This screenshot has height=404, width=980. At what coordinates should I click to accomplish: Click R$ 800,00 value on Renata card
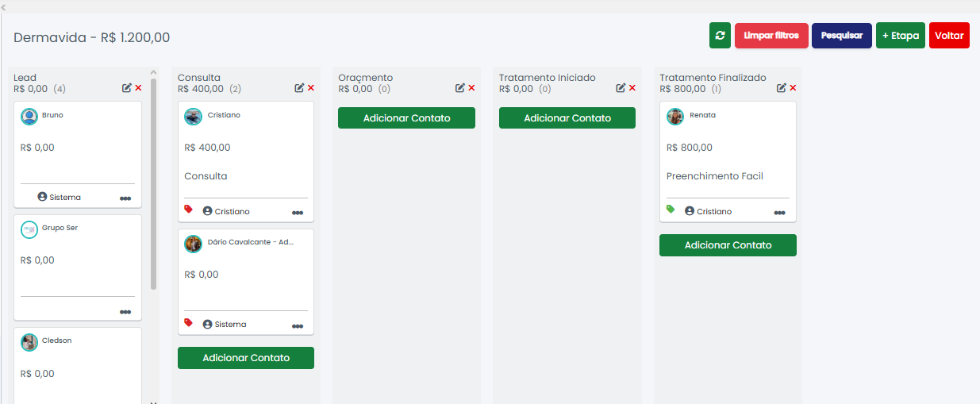pos(690,148)
